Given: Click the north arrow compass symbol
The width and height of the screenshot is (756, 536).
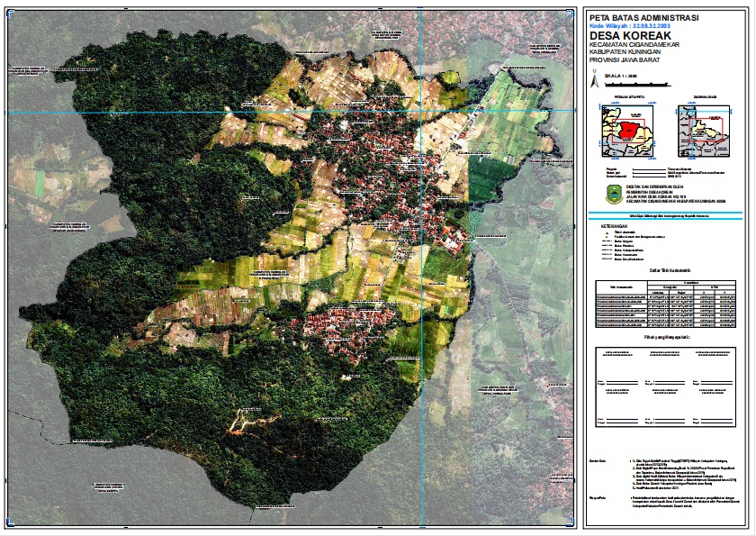Looking at the screenshot, I should click(595, 79).
